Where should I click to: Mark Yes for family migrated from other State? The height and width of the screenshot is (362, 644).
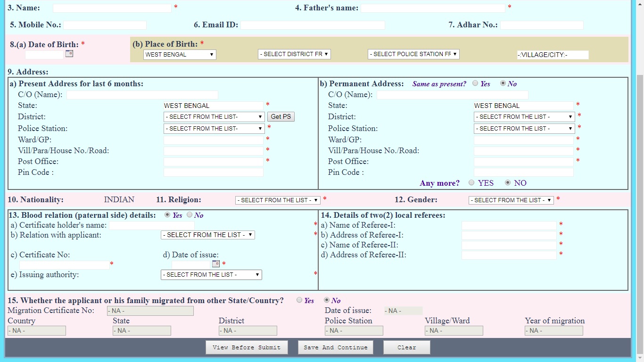[299, 300]
